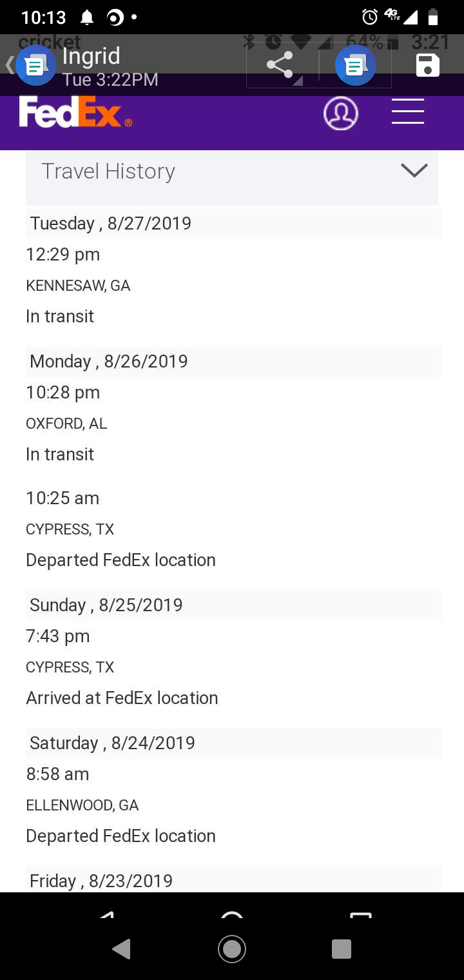Viewport: 464px width, 980px height.
Task: Tap the alarm icon in the status bar
Action: pyautogui.click(x=370, y=17)
